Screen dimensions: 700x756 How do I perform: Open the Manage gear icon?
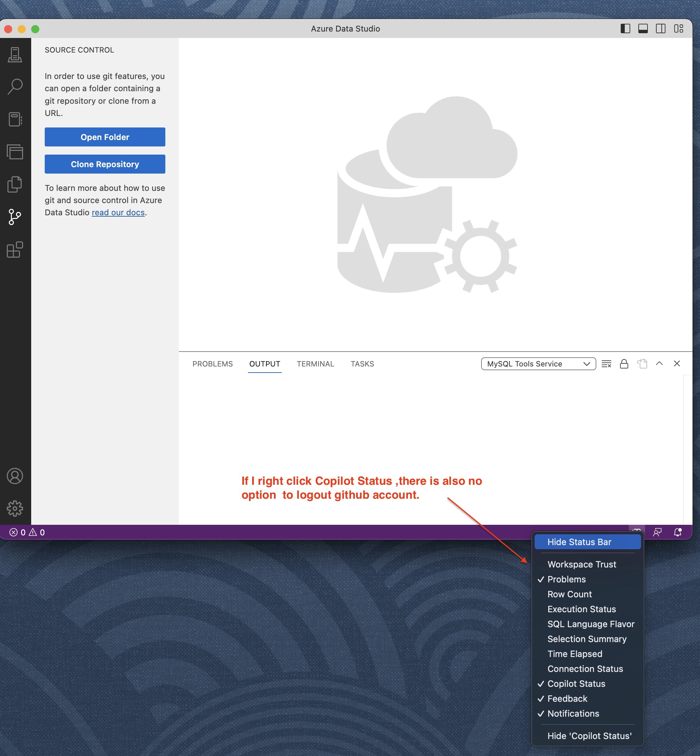click(x=15, y=508)
